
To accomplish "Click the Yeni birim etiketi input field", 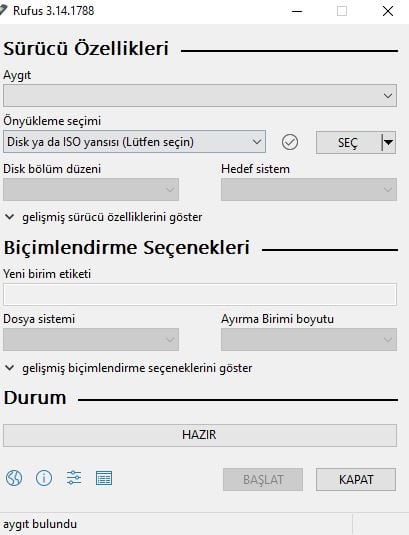I will (x=200, y=294).
